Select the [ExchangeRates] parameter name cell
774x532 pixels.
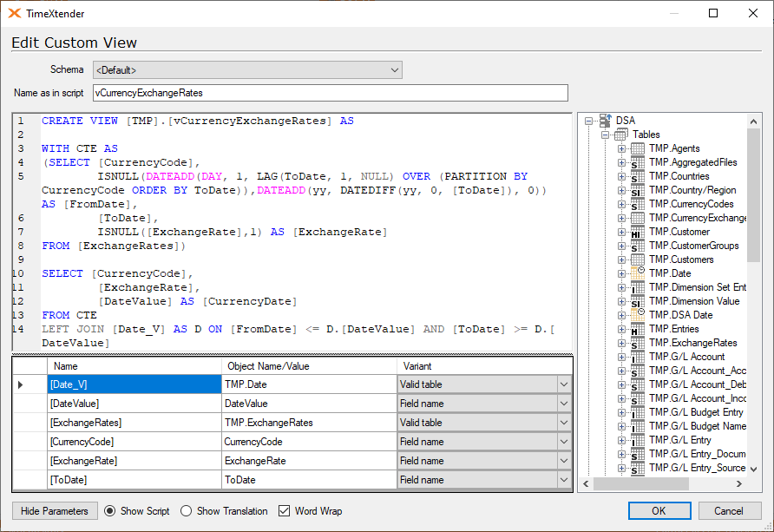[134, 423]
